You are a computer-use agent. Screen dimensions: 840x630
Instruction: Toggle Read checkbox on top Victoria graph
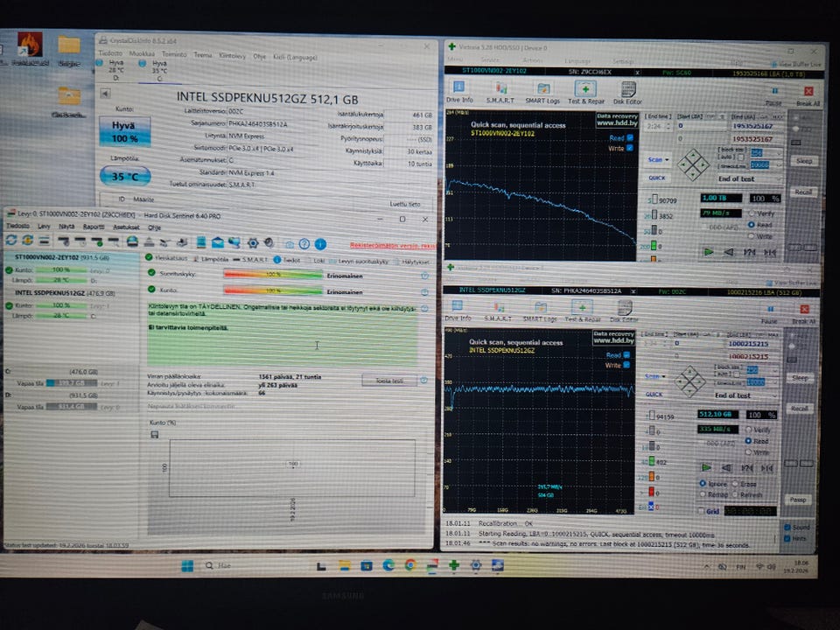[630, 137]
